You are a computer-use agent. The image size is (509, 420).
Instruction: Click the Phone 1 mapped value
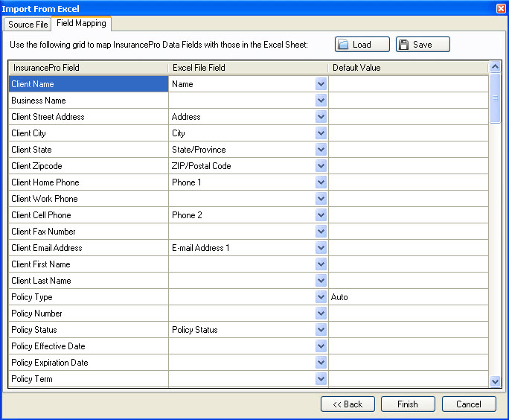(x=187, y=182)
